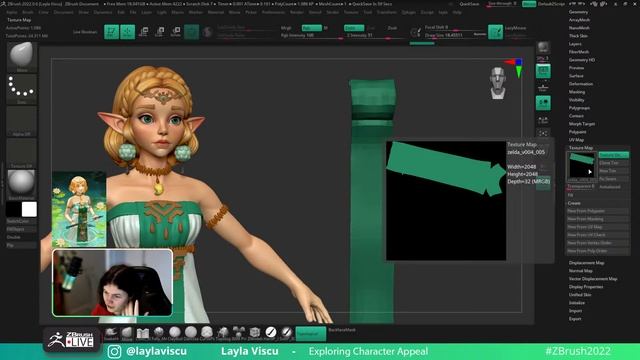
Task: Collapse the Texture Map subpalette
Action: (x=581, y=148)
